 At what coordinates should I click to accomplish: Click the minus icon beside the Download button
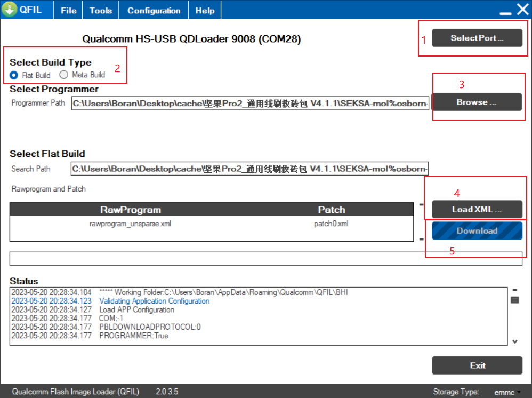click(x=422, y=239)
